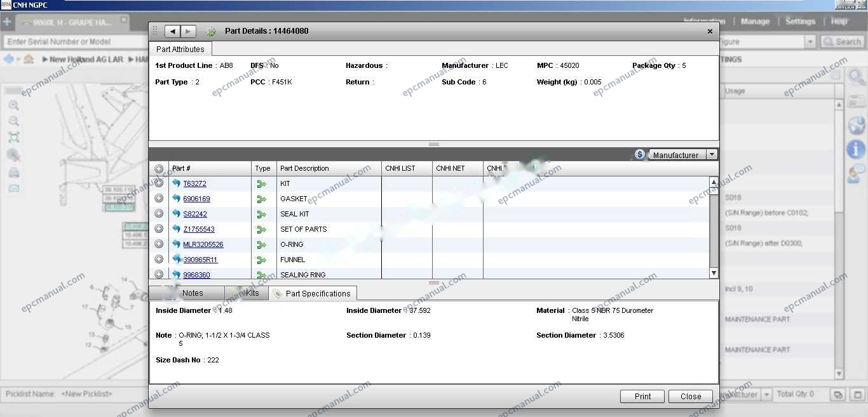Expand the T63272 row plus icon
The width and height of the screenshot is (868, 417).
pyautogui.click(x=159, y=183)
